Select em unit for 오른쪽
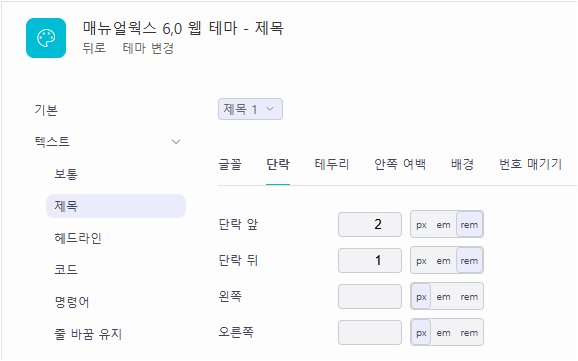The image size is (578, 361). 443,333
